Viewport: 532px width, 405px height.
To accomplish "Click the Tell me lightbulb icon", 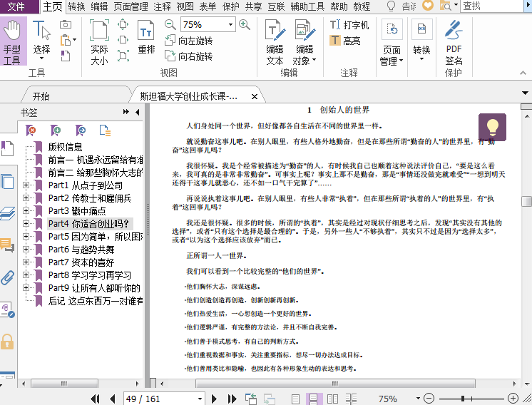I will tap(392, 6).
